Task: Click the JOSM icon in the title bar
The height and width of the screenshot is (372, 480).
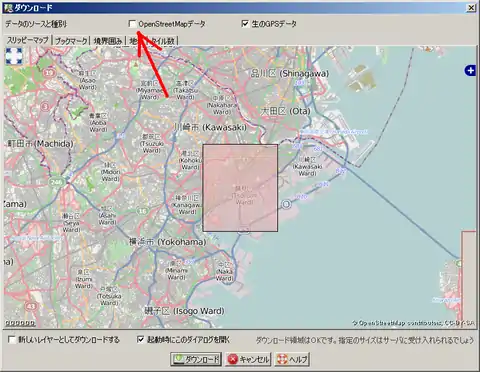Action: pyautogui.click(x=8, y=7)
